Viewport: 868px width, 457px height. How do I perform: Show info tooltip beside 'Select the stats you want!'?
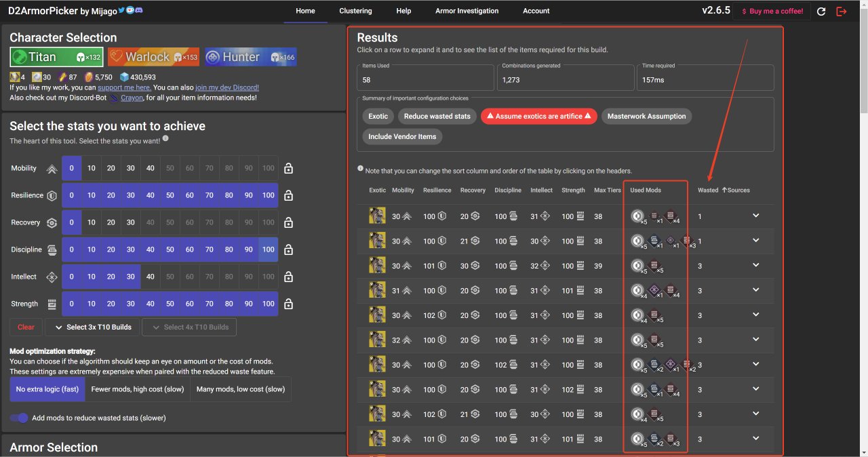pos(165,139)
